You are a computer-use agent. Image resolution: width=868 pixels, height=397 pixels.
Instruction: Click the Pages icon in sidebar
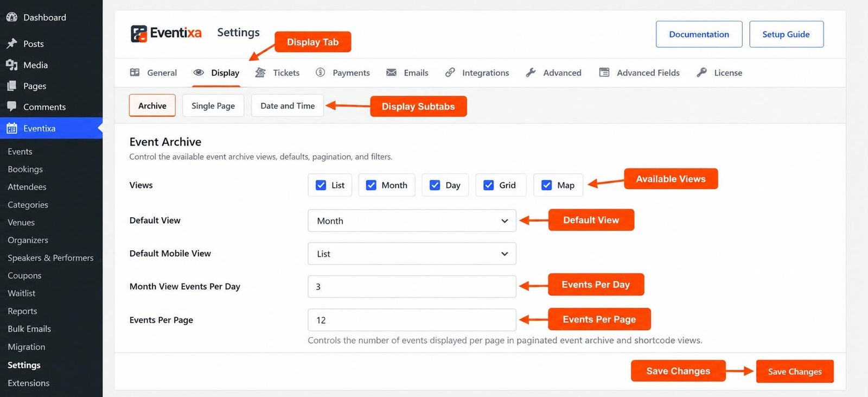click(x=11, y=86)
